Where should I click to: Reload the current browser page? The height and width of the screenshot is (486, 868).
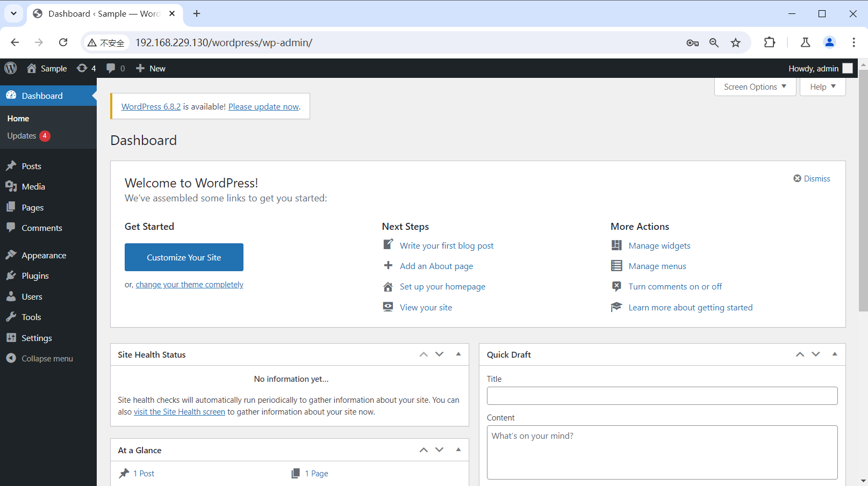coord(63,42)
